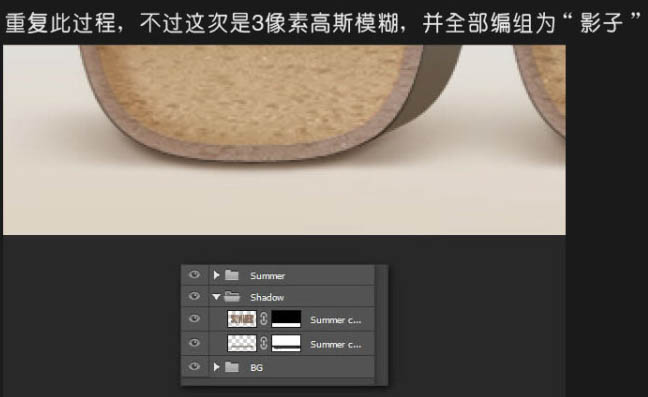Click "Summer c..." name next to black mask
648x397 pixels.
pos(336,320)
